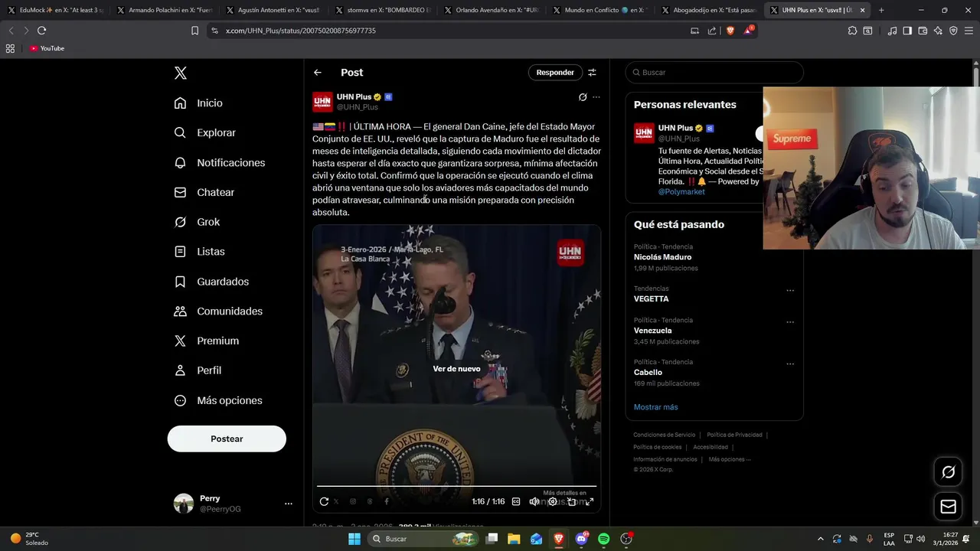Open Cabello trend more options
The image size is (980, 551).
(x=790, y=364)
